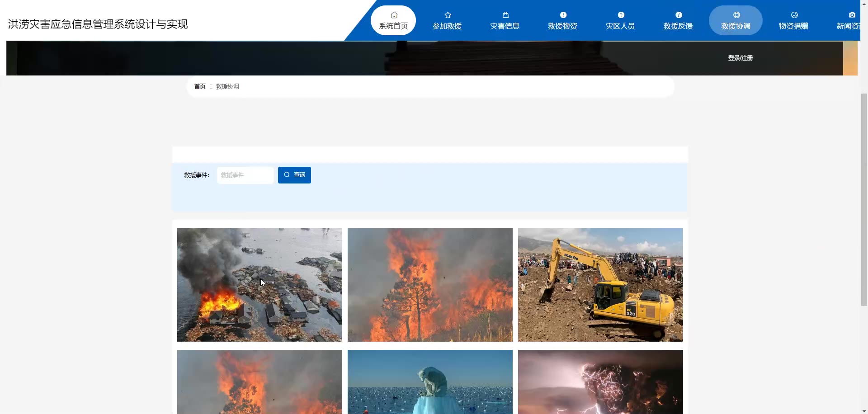The image size is (868, 414).
Task: Click the home icon above 系统首页
Action: click(394, 15)
